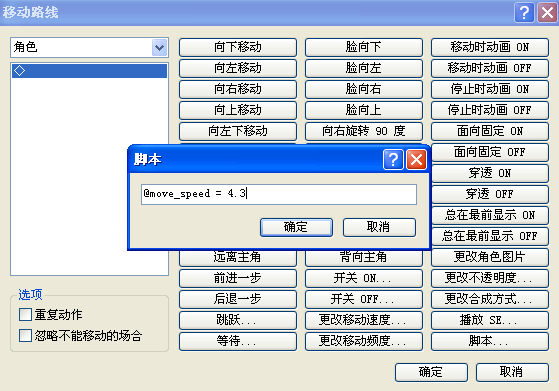The width and height of the screenshot is (559, 391).
Task: Open 更改合成方式... dialog
Action: pos(490,299)
